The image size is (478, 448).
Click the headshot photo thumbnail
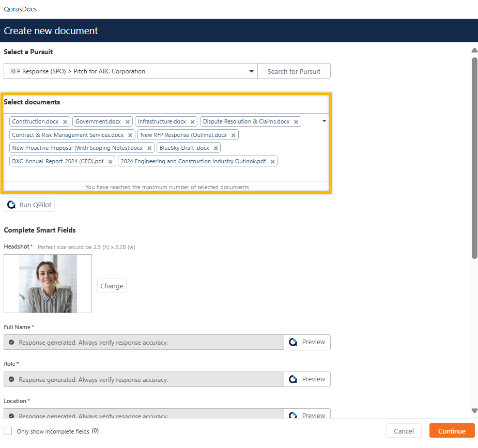tap(48, 284)
